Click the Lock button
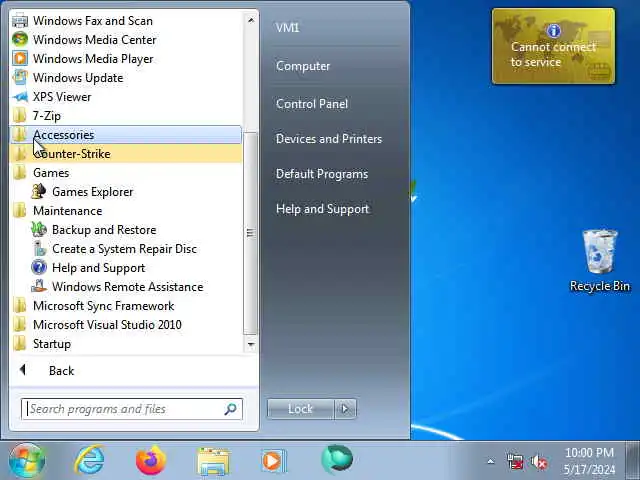 (300, 409)
